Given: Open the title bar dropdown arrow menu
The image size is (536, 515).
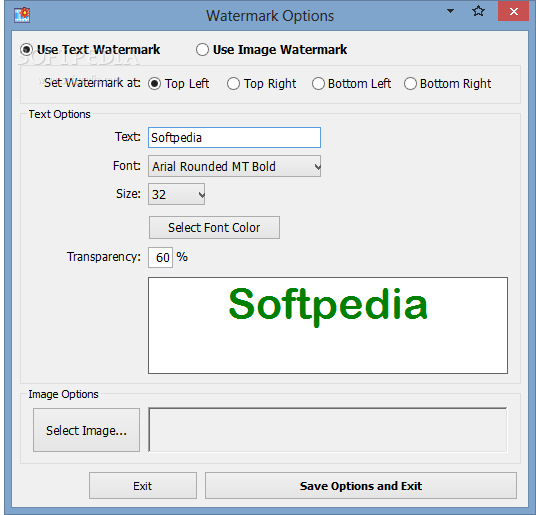Looking at the screenshot, I should 451,11.
